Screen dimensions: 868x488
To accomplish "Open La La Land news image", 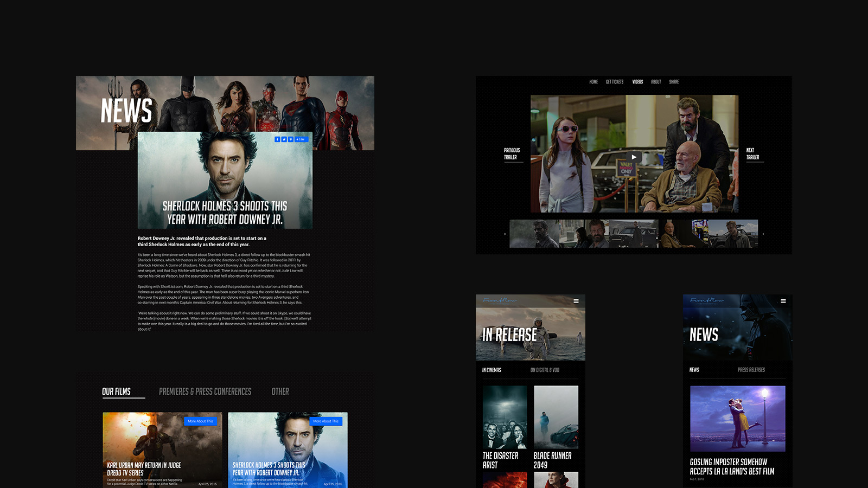I will point(738,419).
